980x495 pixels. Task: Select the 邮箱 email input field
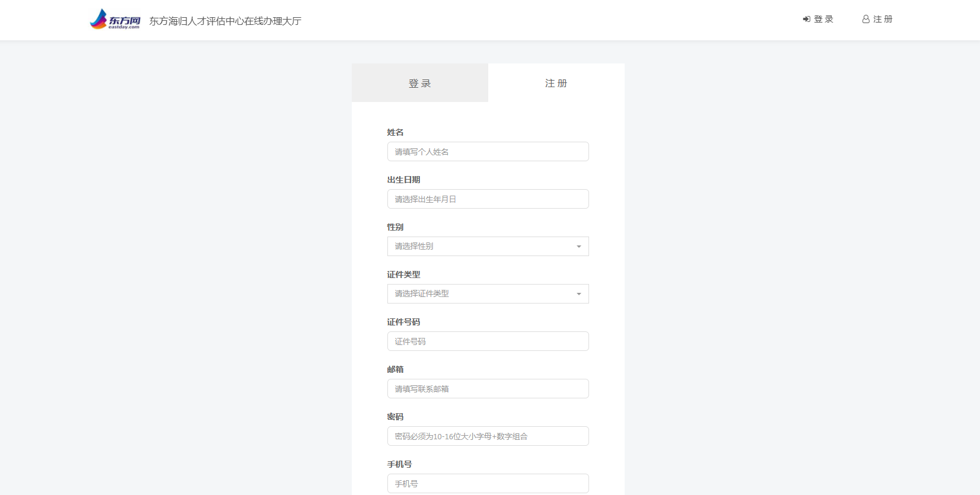pyautogui.click(x=488, y=389)
